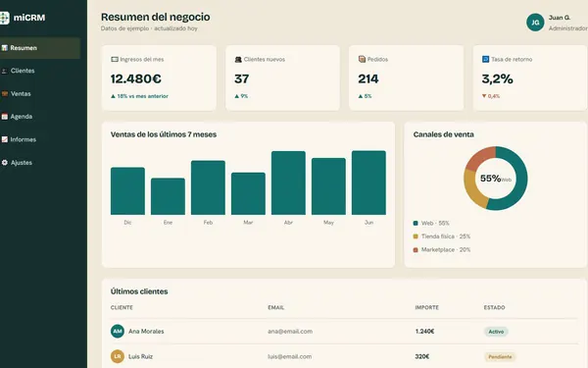
Task: Click the ESTADO column header
Action: pos(494,307)
